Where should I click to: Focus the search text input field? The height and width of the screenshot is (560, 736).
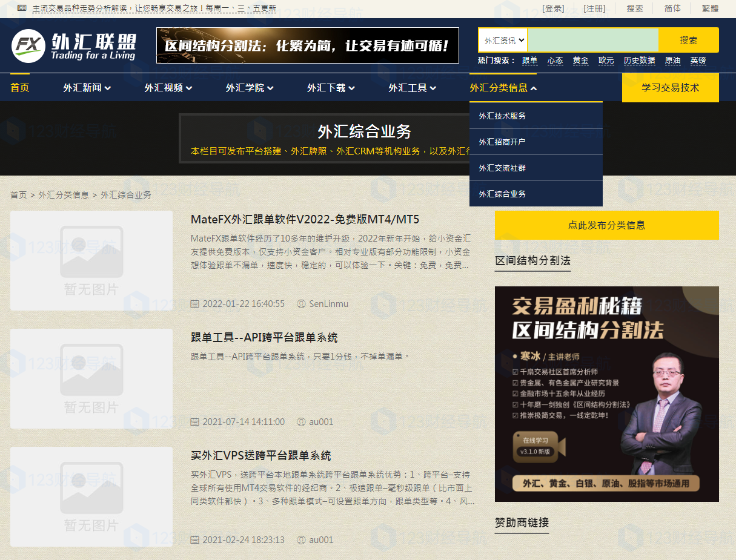click(x=592, y=41)
